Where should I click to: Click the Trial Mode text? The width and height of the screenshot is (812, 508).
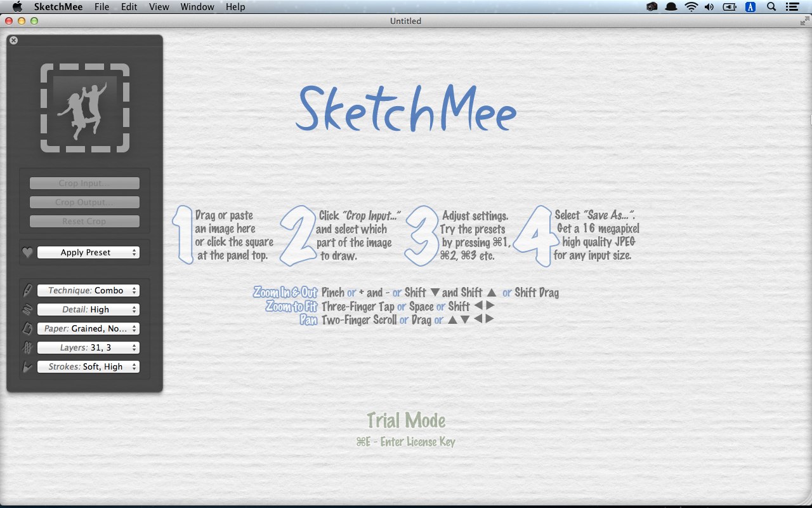[406, 420]
